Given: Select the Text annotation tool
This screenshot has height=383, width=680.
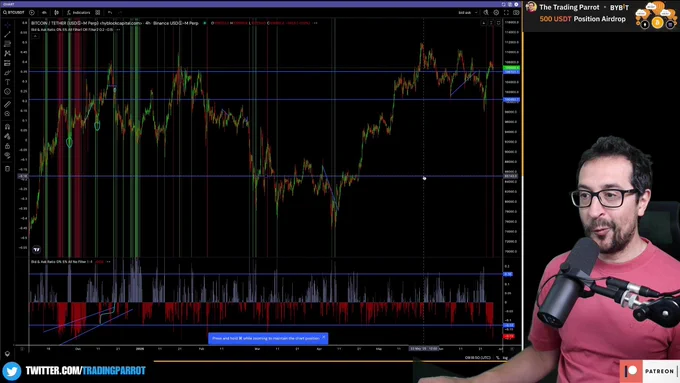Looking at the screenshot, I should [7, 82].
